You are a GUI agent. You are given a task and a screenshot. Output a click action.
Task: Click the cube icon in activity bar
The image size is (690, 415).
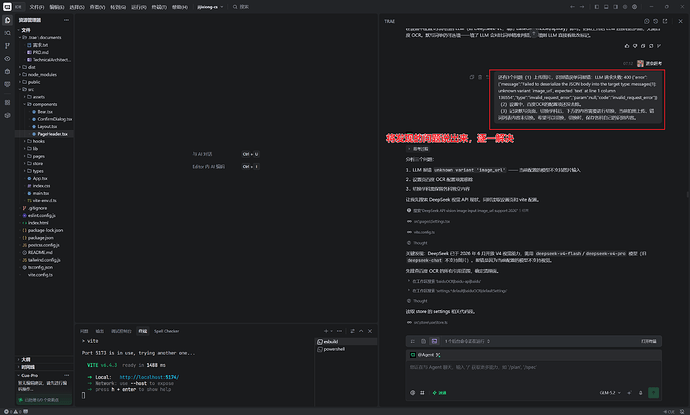[x=7, y=115]
